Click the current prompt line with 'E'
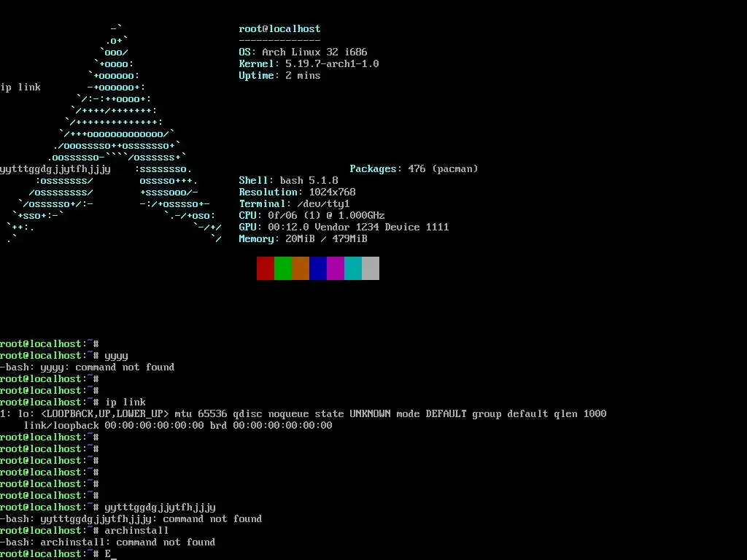Screen dimensions: 747x560 click(x=58, y=554)
